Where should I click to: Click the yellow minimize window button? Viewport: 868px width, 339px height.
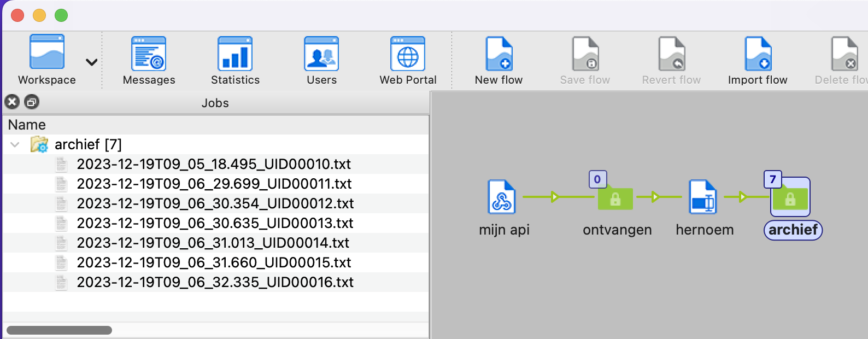pyautogui.click(x=39, y=15)
